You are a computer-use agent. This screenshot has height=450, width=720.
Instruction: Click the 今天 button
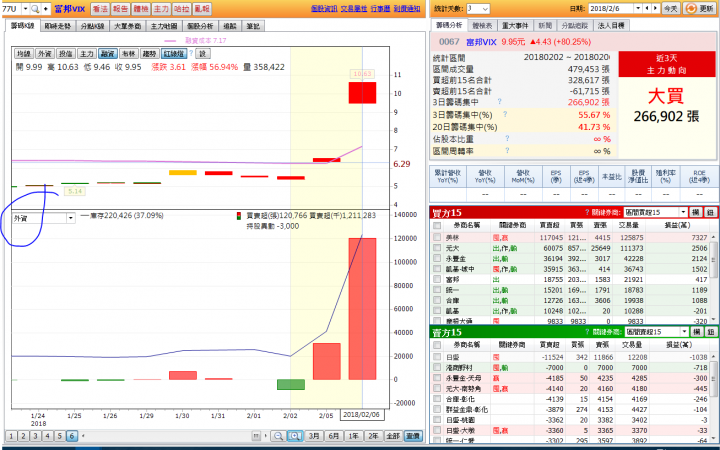[x=671, y=9]
